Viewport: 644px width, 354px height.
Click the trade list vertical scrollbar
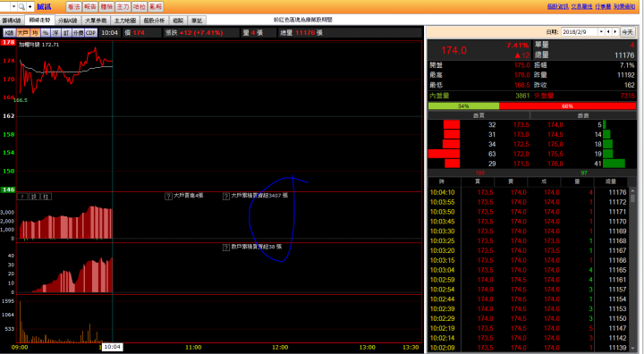tap(633, 269)
